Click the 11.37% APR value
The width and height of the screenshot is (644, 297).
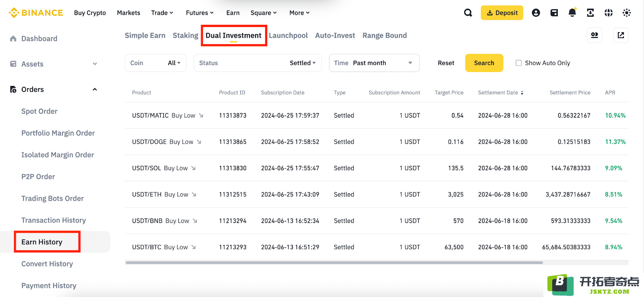point(615,142)
